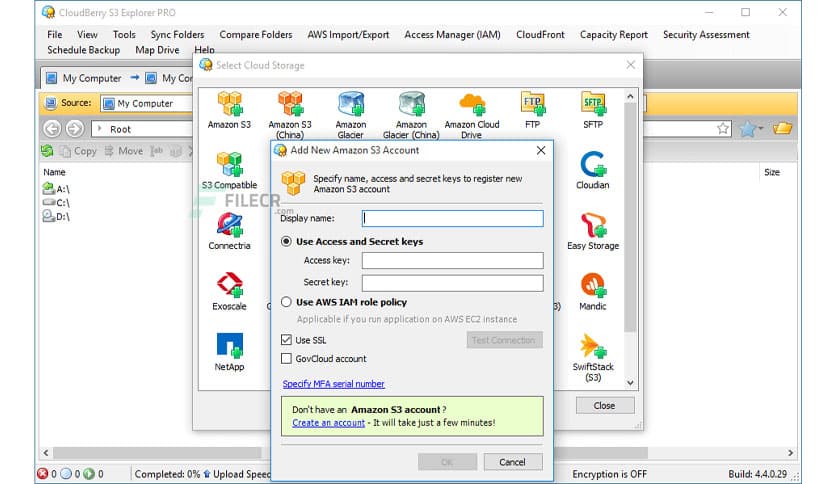The image size is (836, 484).
Task: Open the AWS Import/Export menu
Action: tap(348, 35)
